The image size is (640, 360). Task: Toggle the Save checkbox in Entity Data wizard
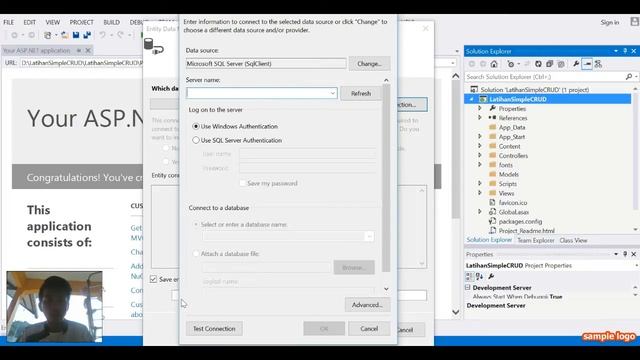point(153,279)
